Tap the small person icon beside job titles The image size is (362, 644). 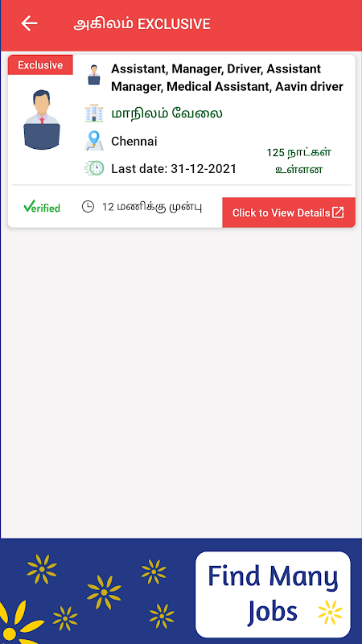[94, 74]
